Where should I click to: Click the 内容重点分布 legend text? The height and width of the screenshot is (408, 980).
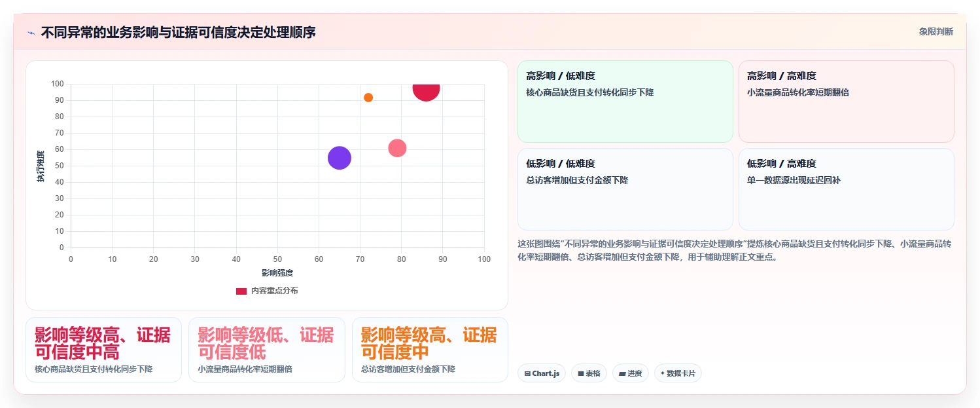point(275,291)
